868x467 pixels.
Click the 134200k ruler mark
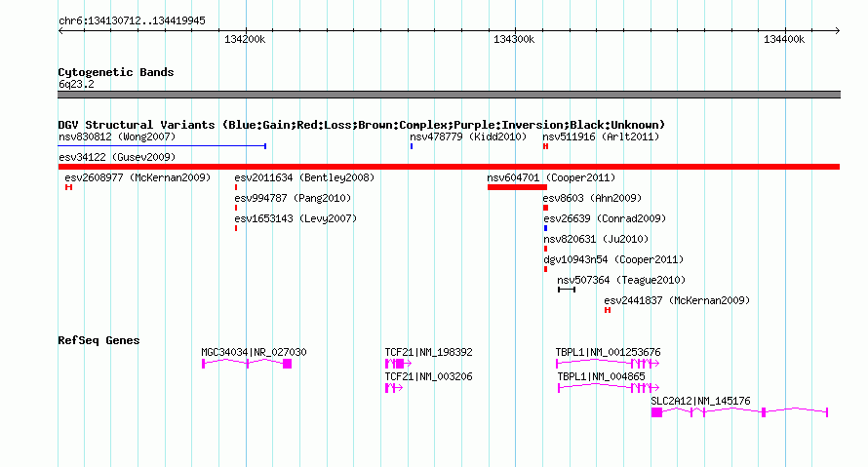click(245, 39)
